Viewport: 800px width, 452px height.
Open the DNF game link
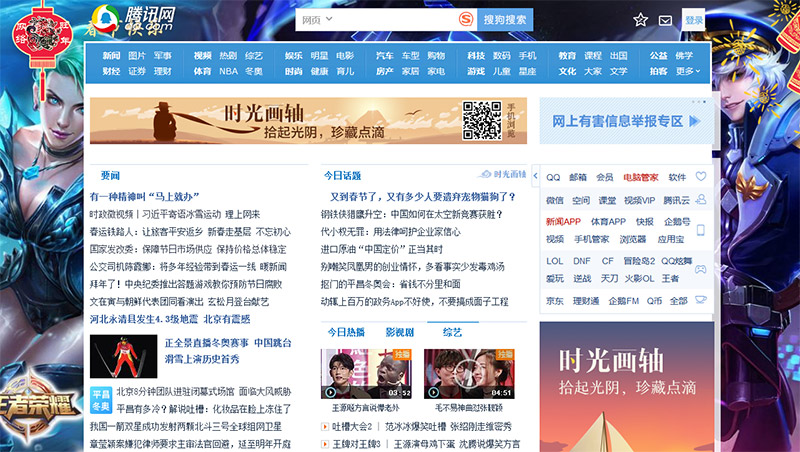[582, 261]
